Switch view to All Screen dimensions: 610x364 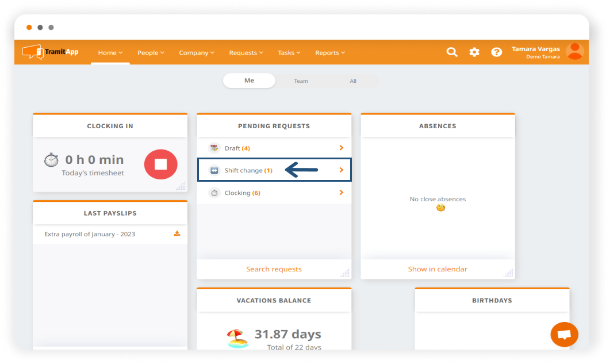click(353, 81)
